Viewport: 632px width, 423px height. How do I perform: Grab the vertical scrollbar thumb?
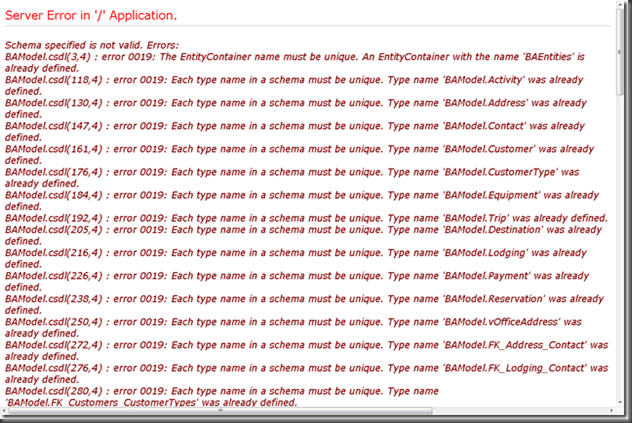tap(620, 52)
